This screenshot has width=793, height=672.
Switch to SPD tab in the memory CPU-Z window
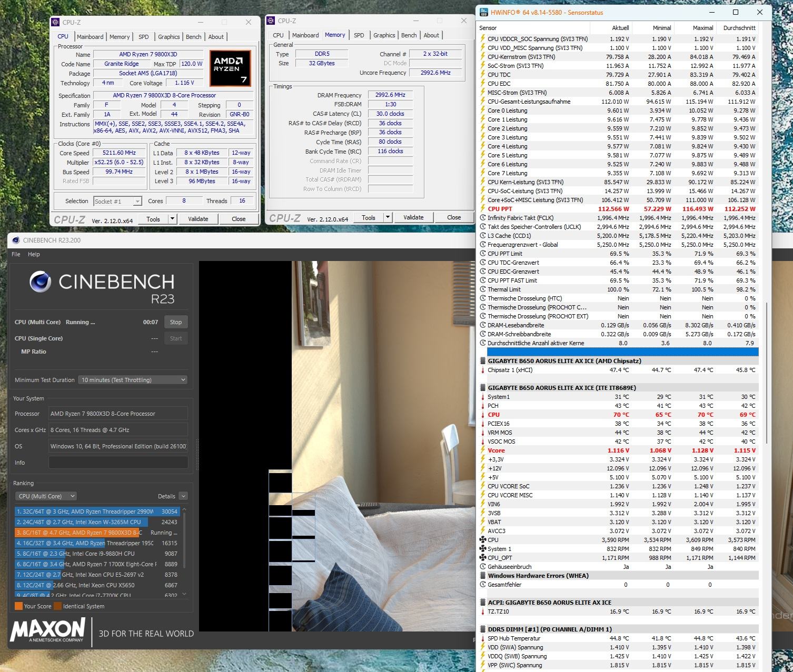tap(359, 35)
